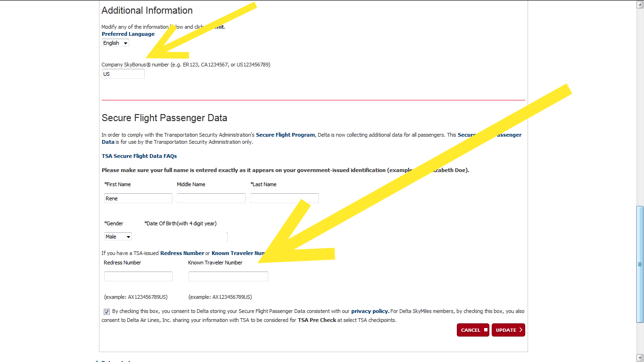Open the bold Redress Number link
This screenshot has width=644, height=362.
pyautogui.click(x=182, y=253)
